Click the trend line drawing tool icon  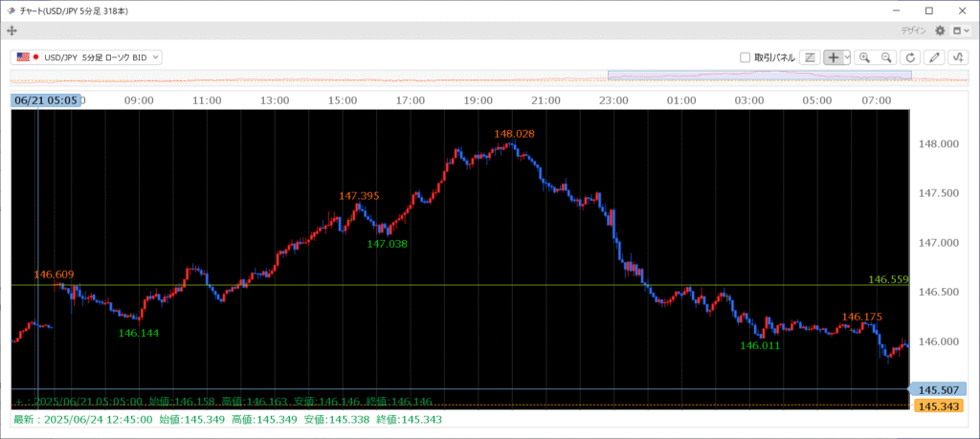coord(810,57)
